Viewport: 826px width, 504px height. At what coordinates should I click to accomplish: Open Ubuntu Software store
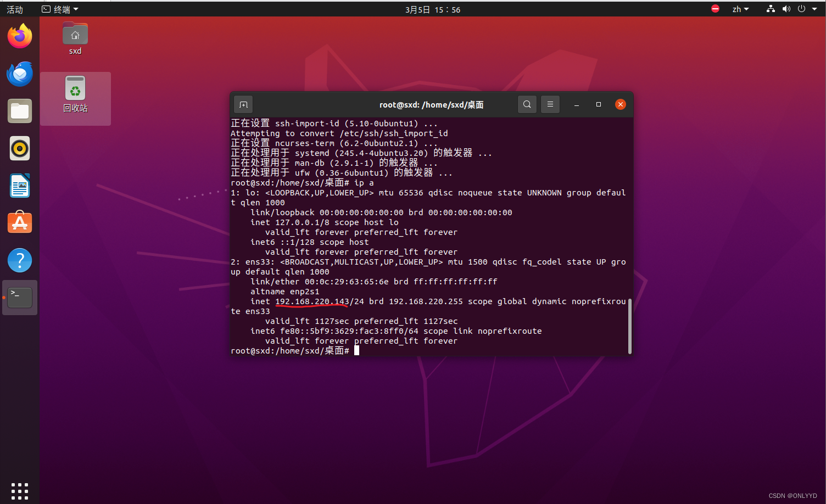coord(20,223)
